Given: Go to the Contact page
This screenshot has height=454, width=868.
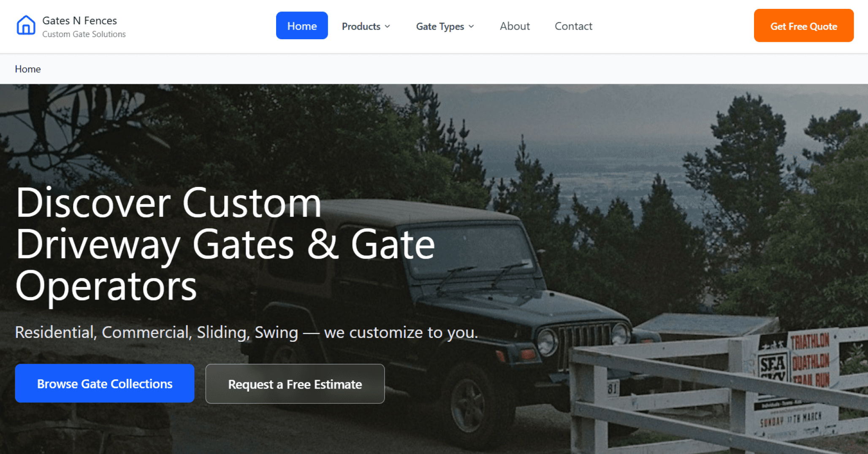Looking at the screenshot, I should (x=573, y=26).
